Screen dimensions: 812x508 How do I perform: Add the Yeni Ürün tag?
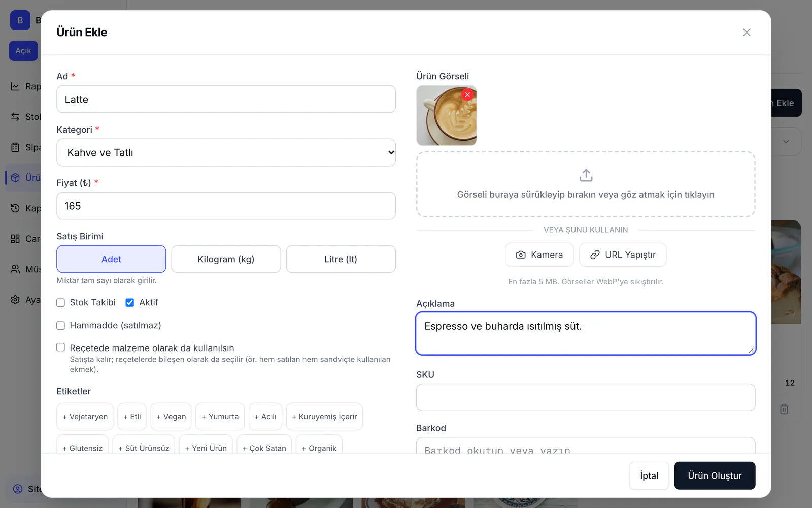[206, 444]
